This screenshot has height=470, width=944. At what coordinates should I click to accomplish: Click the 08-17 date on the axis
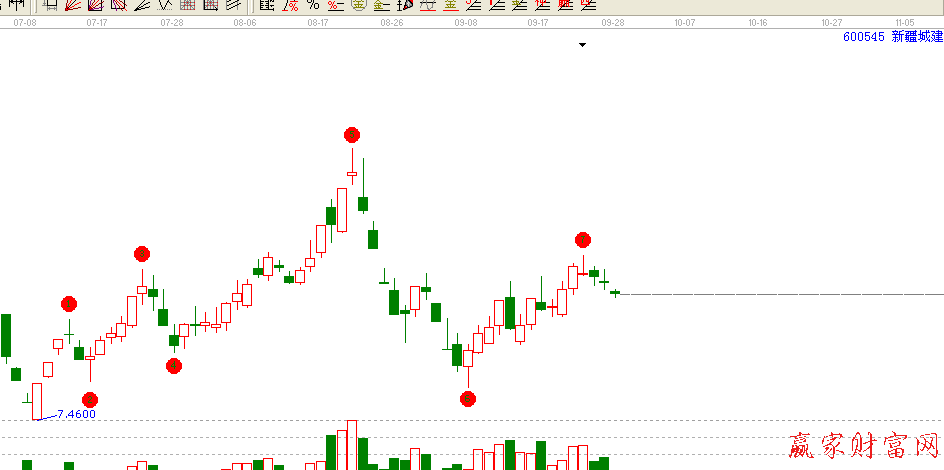(319, 21)
